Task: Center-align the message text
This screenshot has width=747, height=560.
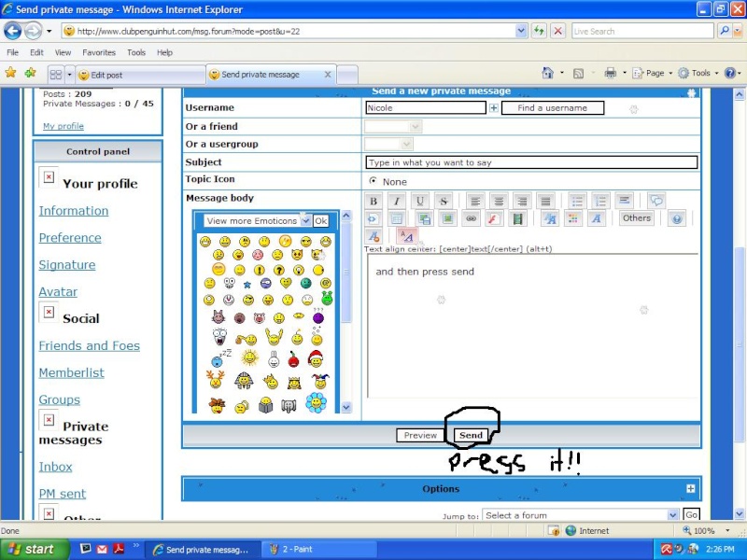Action: coord(499,201)
